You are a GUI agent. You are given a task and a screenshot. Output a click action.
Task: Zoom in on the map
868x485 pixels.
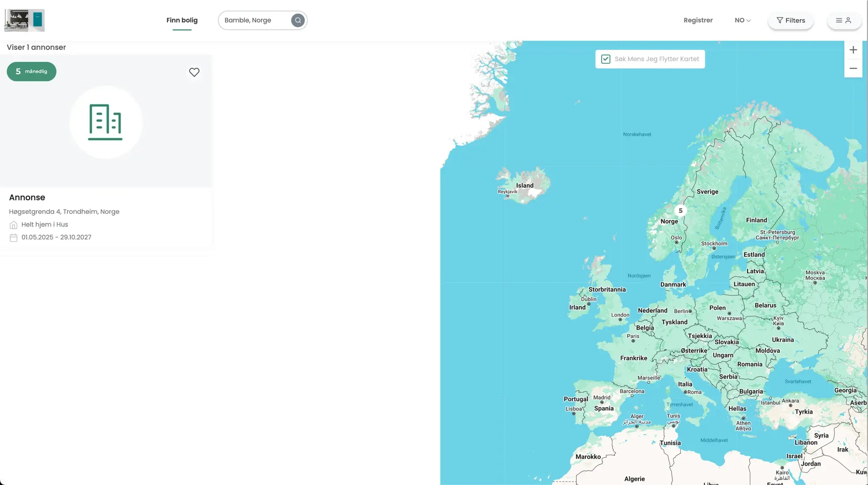coord(853,50)
